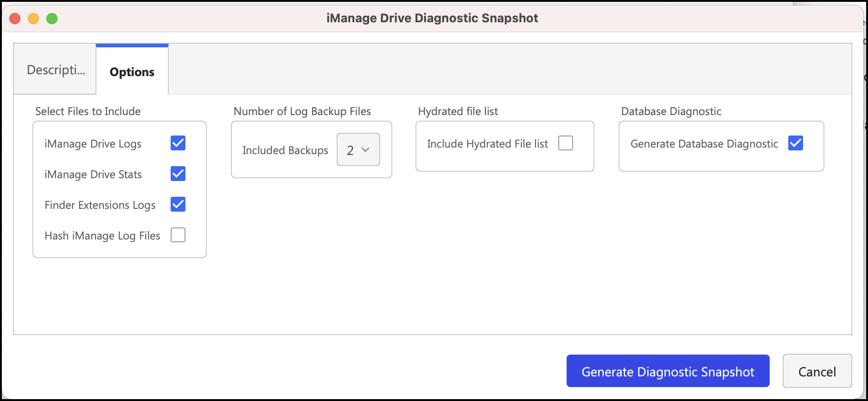Click the Included Backups label text
Image resolution: width=868 pixels, height=401 pixels.
click(x=285, y=150)
